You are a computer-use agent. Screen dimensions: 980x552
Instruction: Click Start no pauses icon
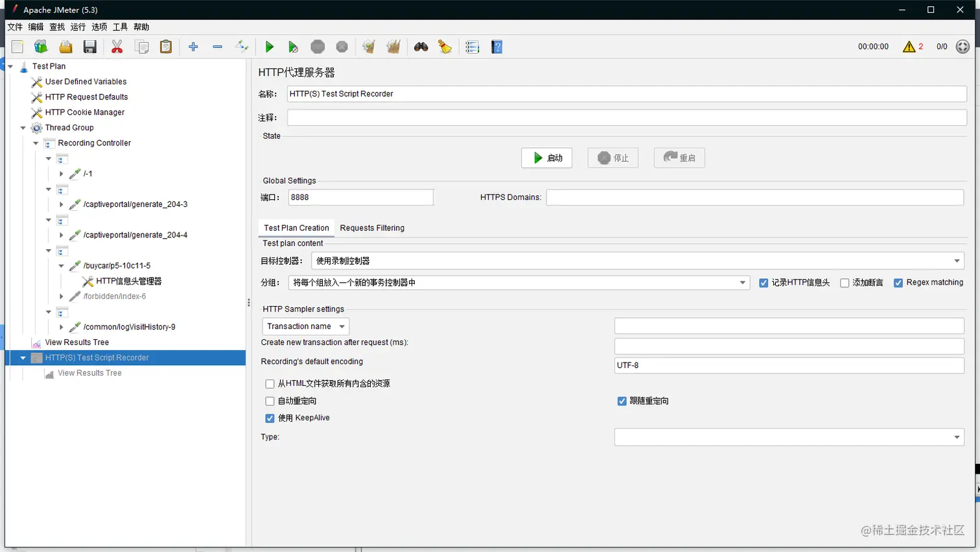294,47
